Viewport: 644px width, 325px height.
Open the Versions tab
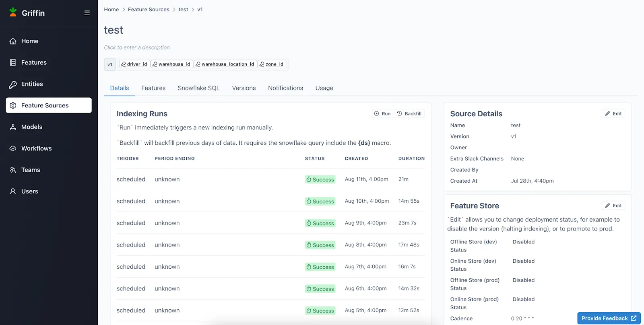pos(244,88)
